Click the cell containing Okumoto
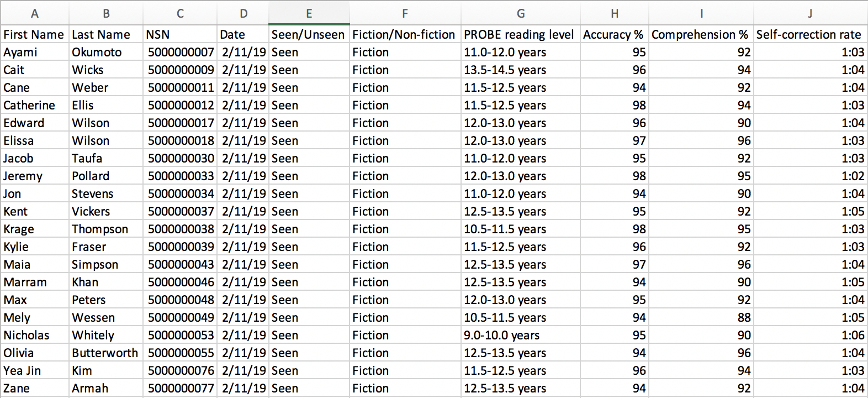868x398 pixels. click(x=105, y=52)
